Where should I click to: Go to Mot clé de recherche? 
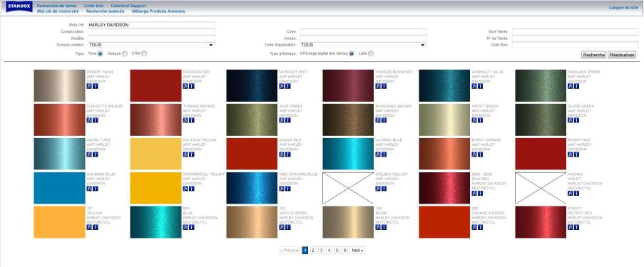point(58,11)
